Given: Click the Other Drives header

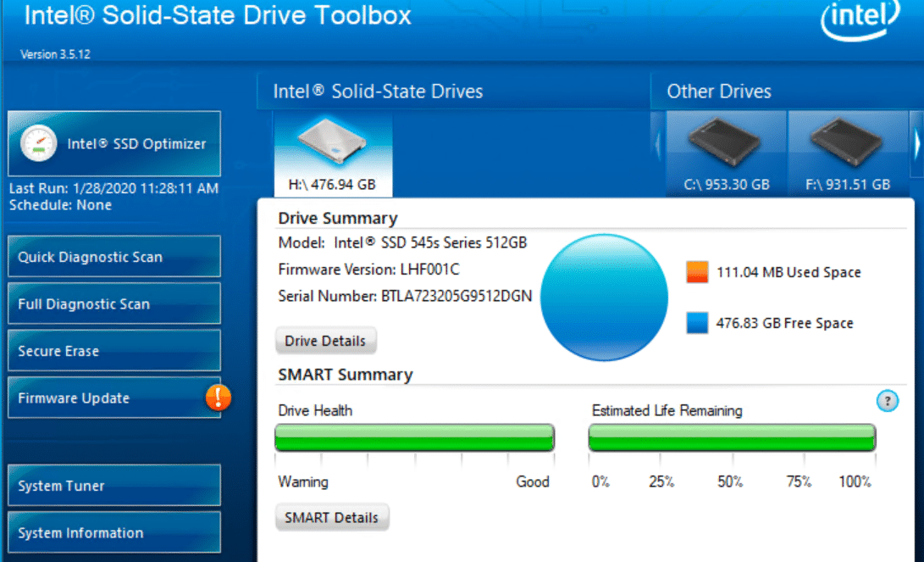Looking at the screenshot, I should click(x=719, y=92).
